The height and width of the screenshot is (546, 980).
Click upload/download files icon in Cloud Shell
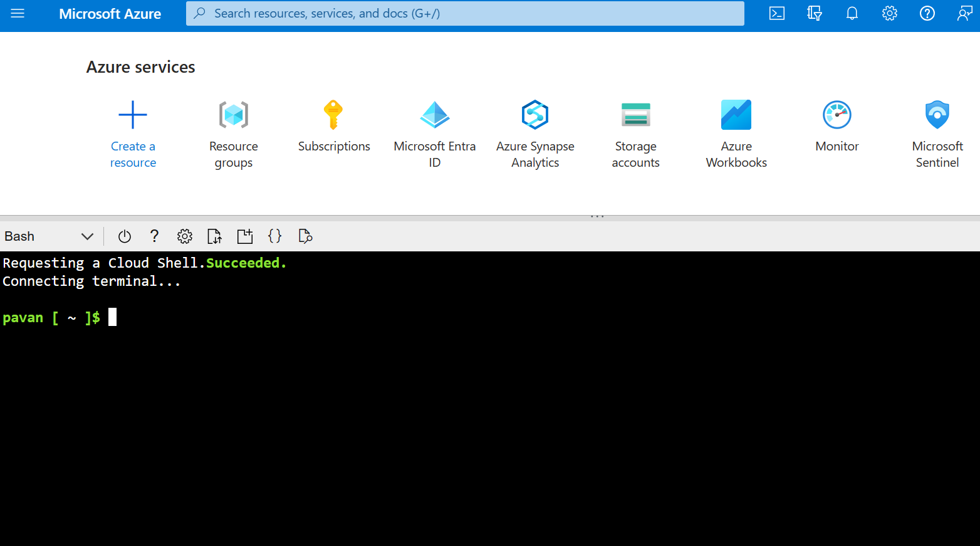pos(214,236)
